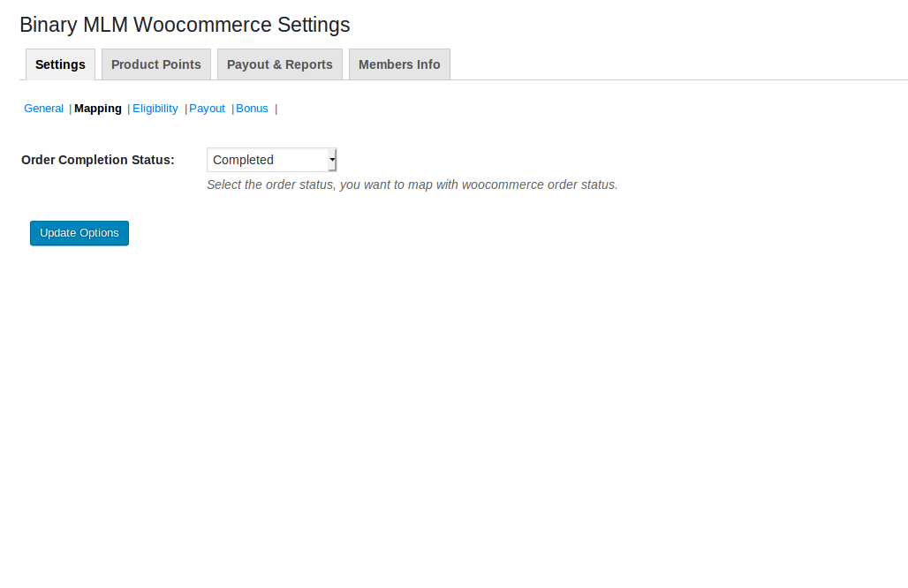Click the pipe separator after Bonus link

tap(276, 109)
